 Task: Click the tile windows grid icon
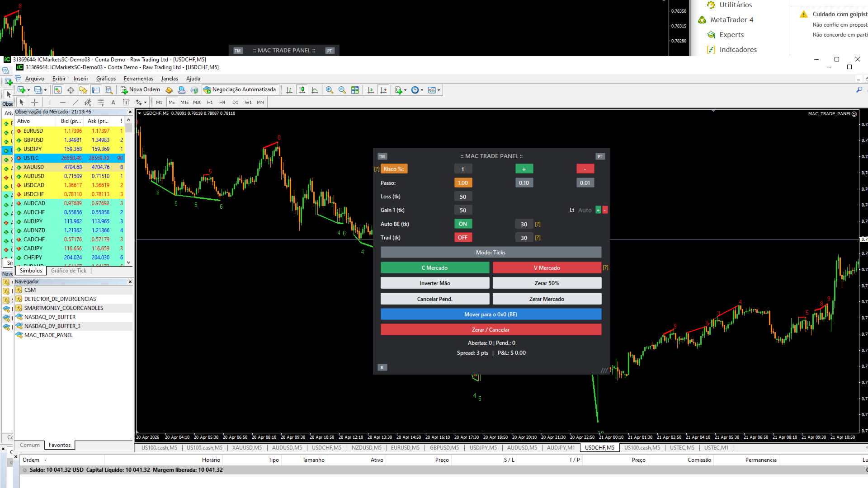pyautogui.click(x=355, y=90)
